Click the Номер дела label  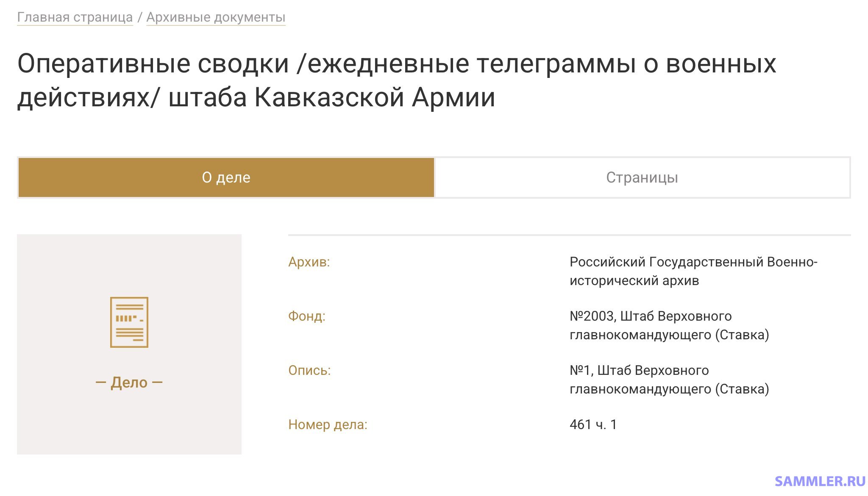click(x=328, y=424)
